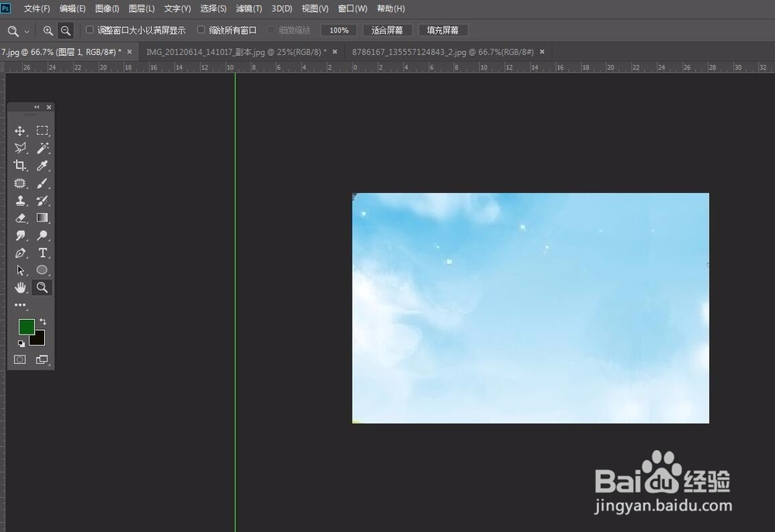Choose Zoom Out mode in options bar
The width and height of the screenshot is (775, 532).
pos(65,31)
